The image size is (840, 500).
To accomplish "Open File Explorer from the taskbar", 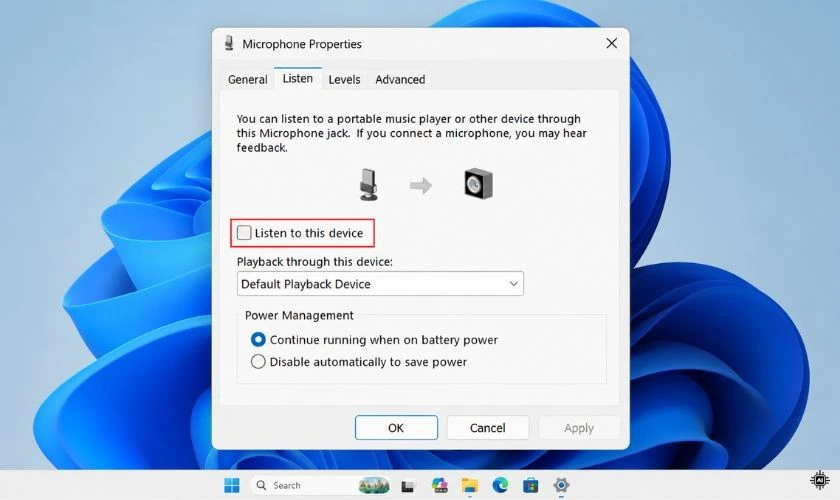I will (470, 486).
